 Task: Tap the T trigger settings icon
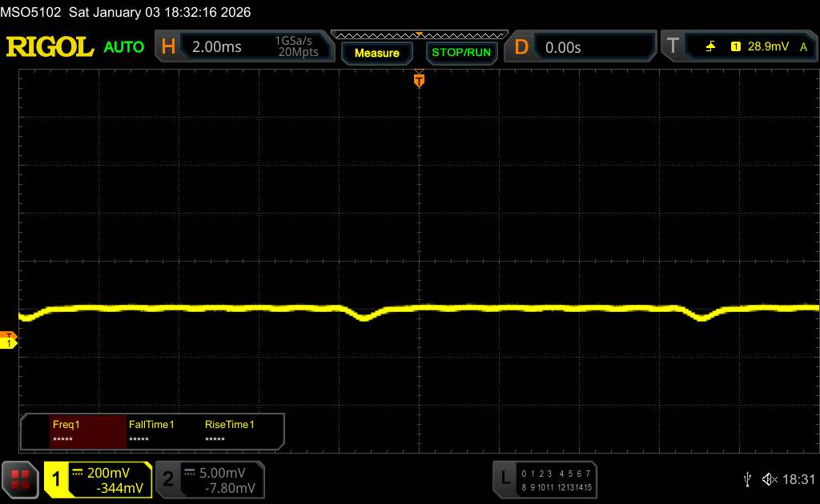click(673, 47)
